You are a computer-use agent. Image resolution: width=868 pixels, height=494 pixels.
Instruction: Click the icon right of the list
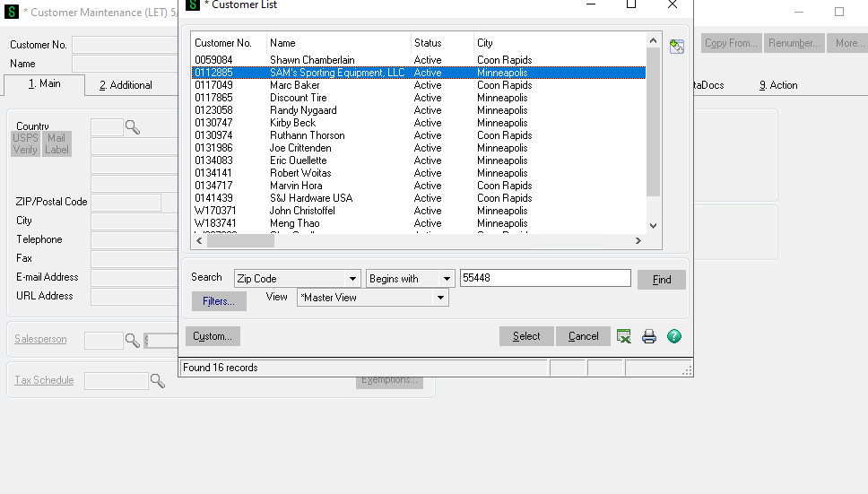tap(677, 47)
